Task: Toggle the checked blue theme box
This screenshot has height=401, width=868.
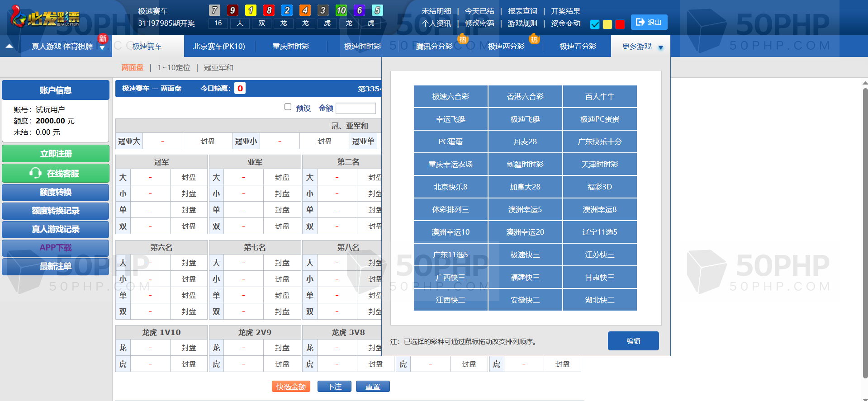Action: [x=595, y=24]
